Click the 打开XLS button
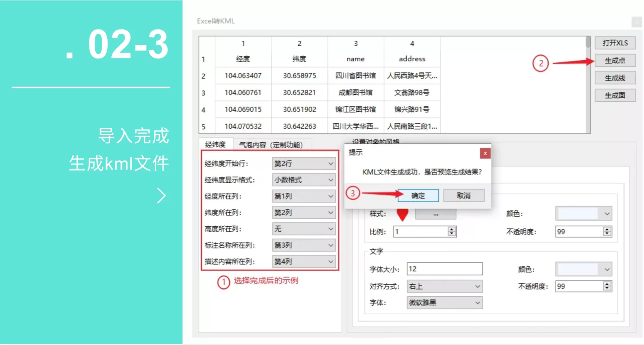Image resolution: width=644 pixels, height=345 pixels. click(615, 43)
